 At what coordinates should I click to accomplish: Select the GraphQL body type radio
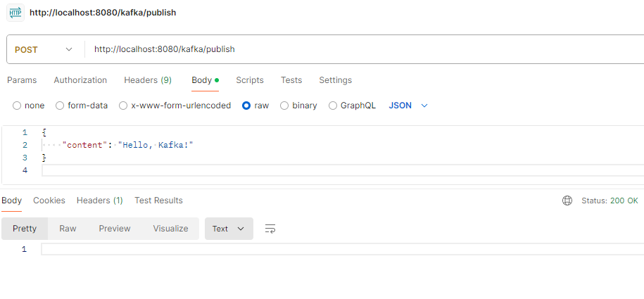click(333, 106)
